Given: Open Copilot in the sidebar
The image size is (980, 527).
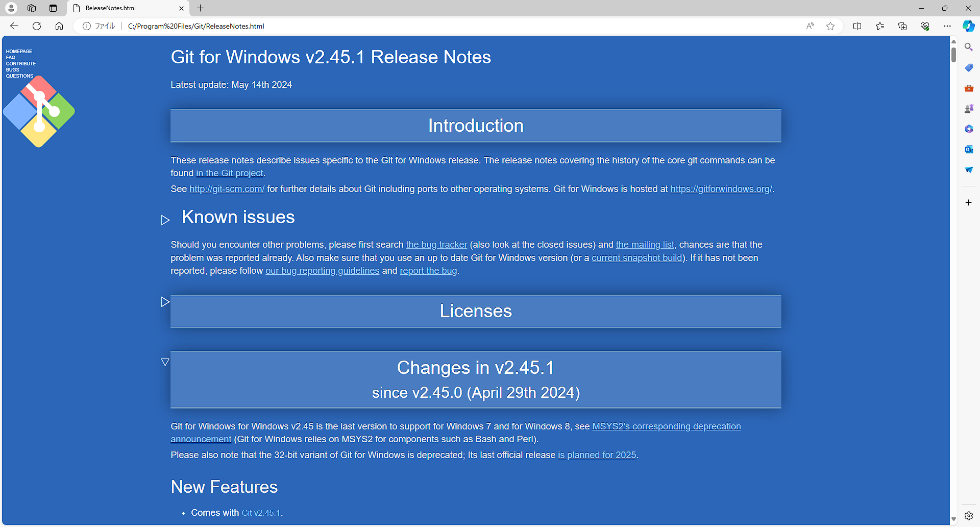Looking at the screenshot, I should pyautogui.click(x=968, y=26).
